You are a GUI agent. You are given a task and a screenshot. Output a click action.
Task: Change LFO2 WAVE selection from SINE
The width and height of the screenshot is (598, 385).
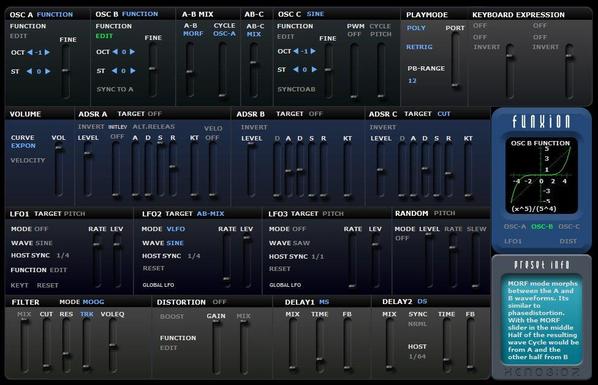[175, 243]
